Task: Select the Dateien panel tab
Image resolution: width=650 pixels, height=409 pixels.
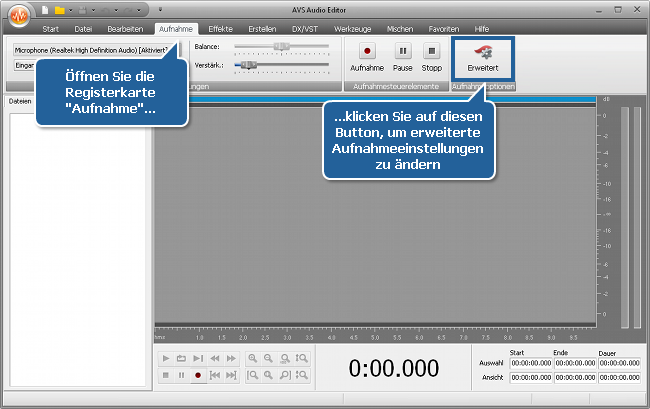Action: point(20,101)
